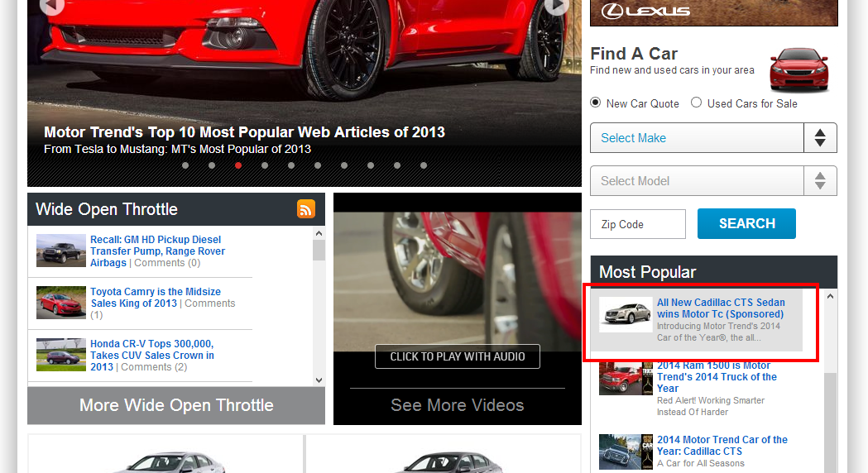Jump to first carousel slide dot
The image size is (868, 473).
coord(185,165)
